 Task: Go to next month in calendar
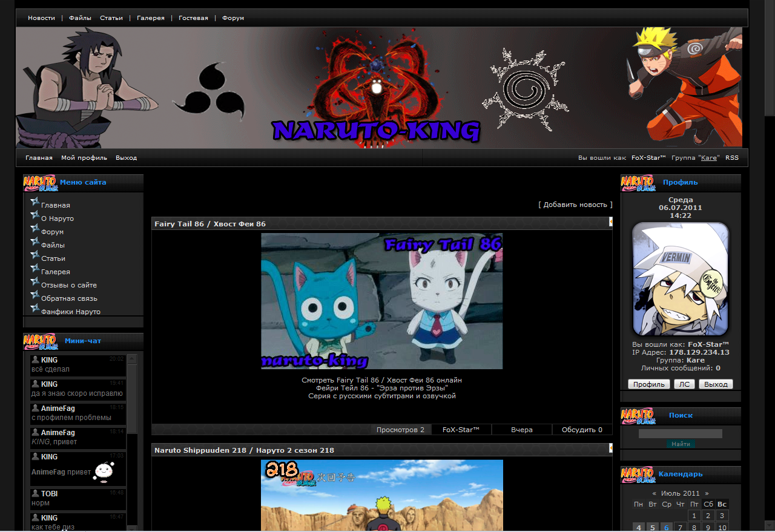[707, 493]
